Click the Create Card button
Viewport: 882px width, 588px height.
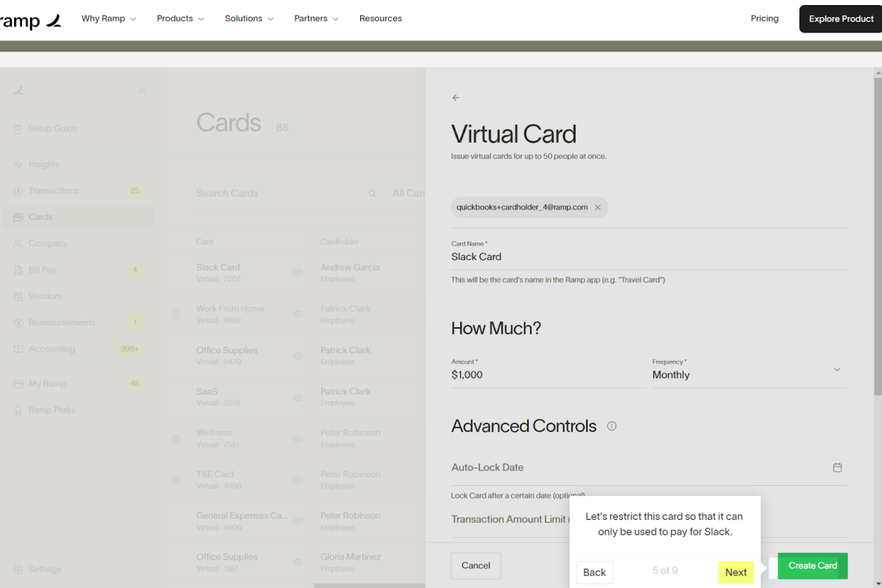click(x=813, y=566)
